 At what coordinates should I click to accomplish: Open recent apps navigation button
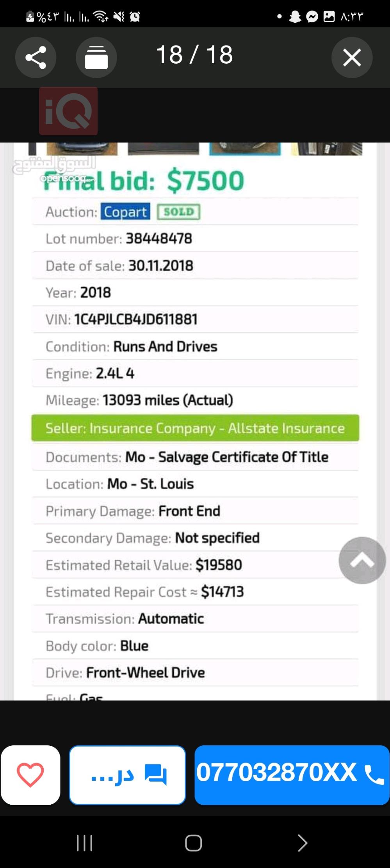pyautogui.click(x=84, y=843)
